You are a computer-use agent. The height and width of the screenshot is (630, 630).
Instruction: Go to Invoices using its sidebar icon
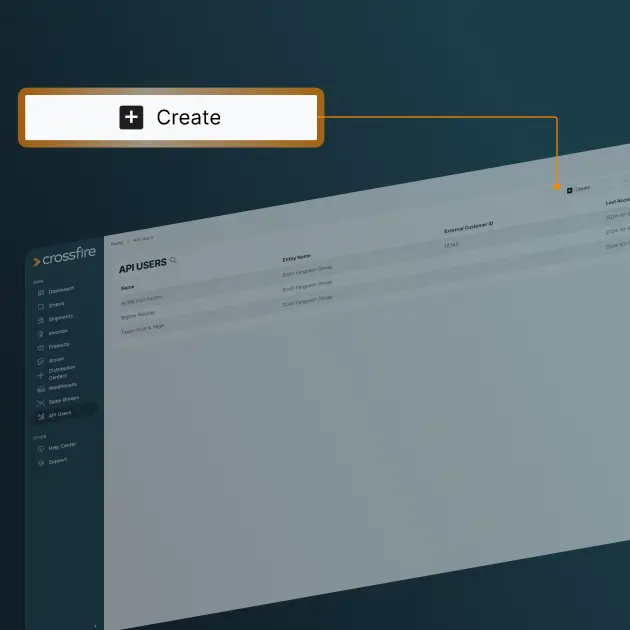coord(40,334)
